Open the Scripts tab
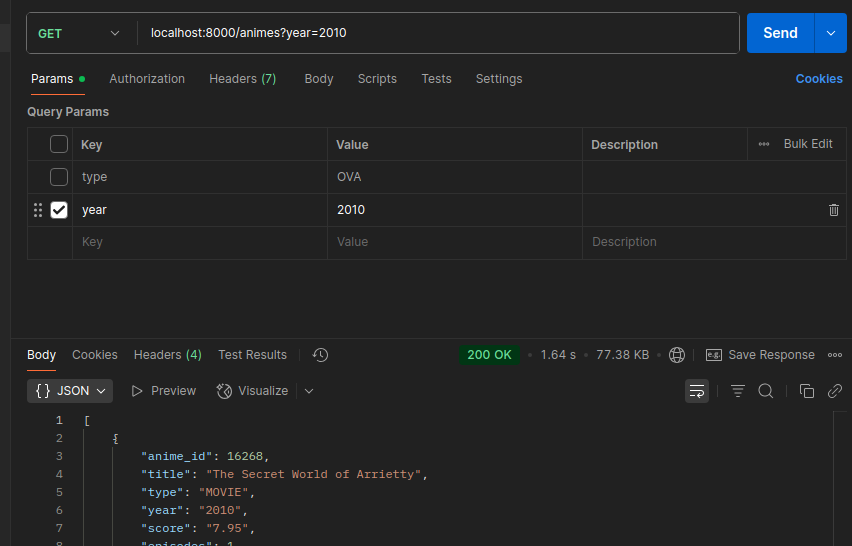This screenshot has width=852, height=546. pyautogui.click(x=377, y=79)
